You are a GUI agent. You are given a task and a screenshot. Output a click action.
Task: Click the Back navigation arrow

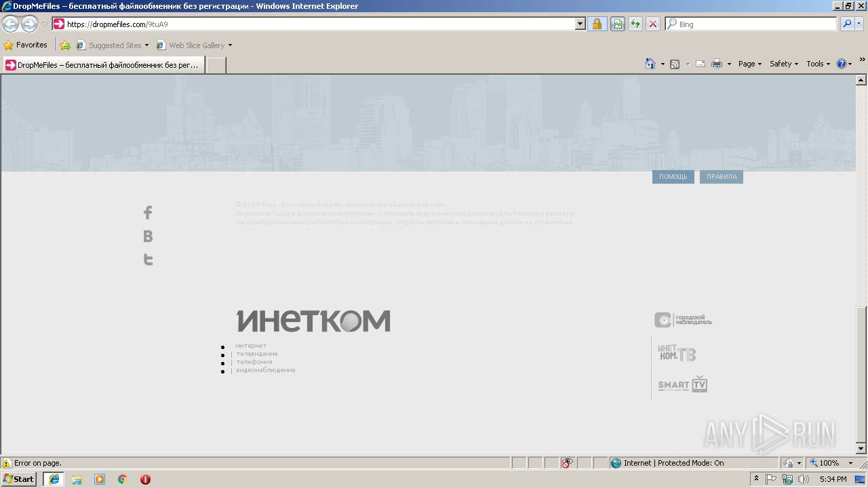pos(10,24)
